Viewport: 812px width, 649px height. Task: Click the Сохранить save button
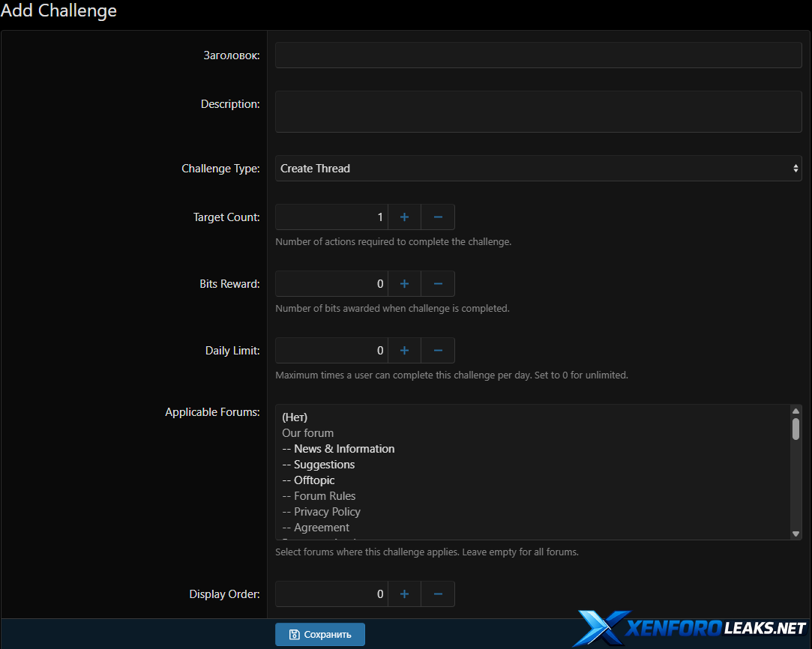[x=320, y=634]
